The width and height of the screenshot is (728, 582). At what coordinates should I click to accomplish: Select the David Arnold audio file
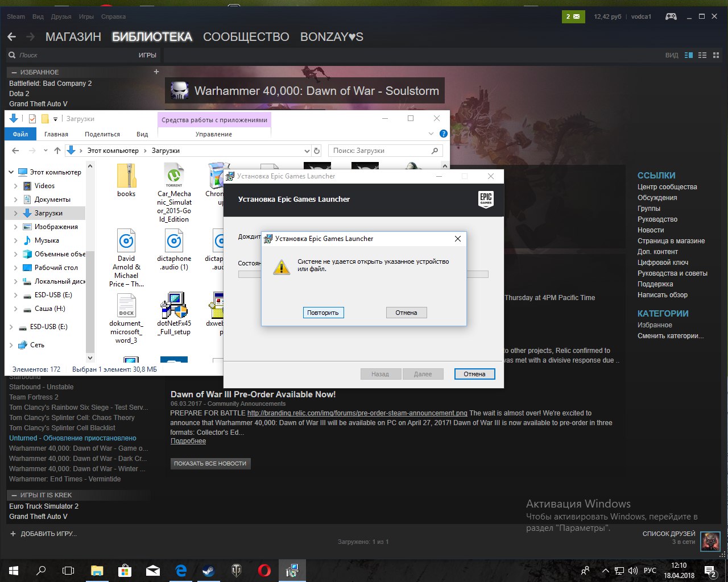[126, 258]
